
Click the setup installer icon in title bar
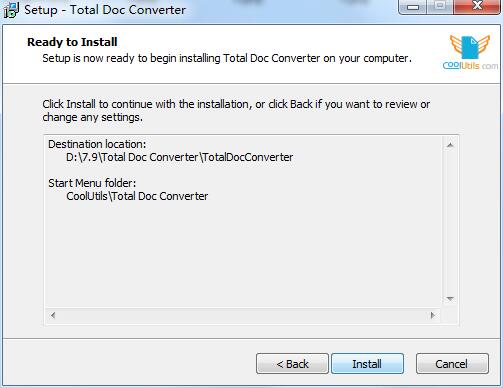[x=11, y=10]
